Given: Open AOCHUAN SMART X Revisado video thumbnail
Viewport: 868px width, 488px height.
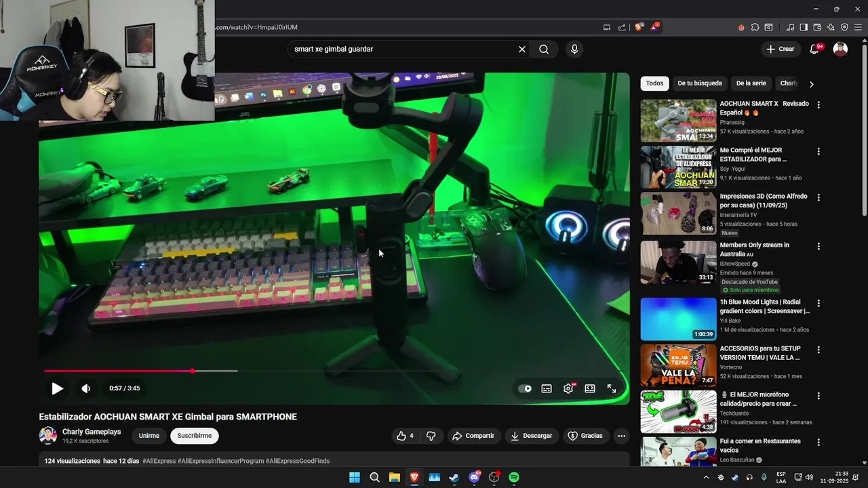Looking at the screenshot, I should tap(678, 121).
